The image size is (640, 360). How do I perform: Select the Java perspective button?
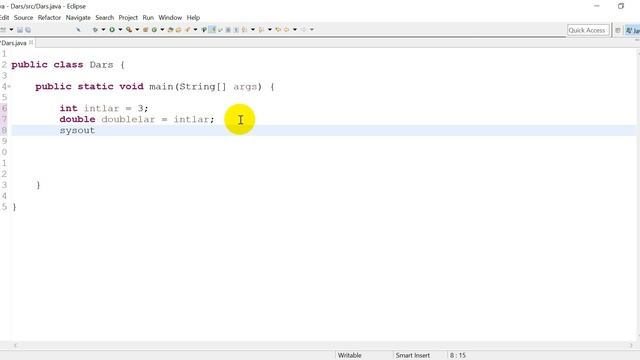(633, 30)
